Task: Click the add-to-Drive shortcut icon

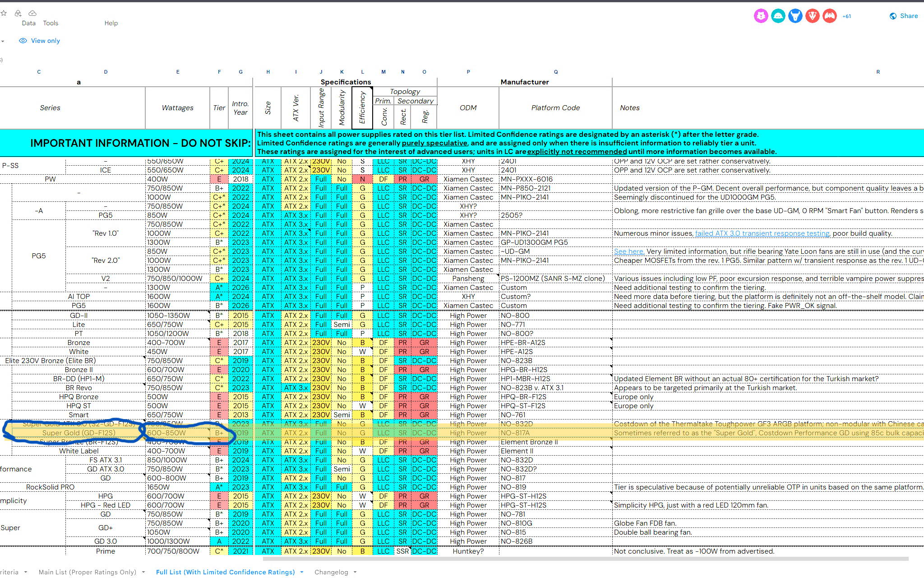Action: (x=18, y=13)
